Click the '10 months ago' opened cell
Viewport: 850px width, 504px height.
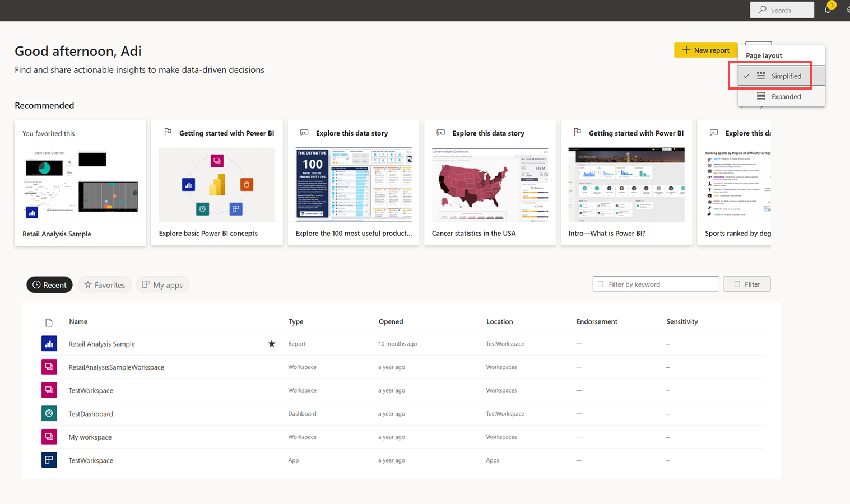click(398, 344)
